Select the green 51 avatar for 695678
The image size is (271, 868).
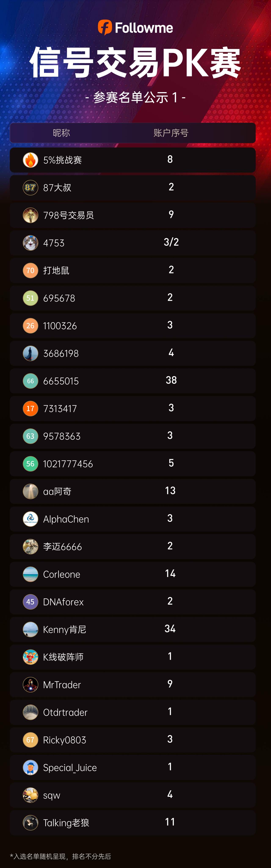click(30, 298)
